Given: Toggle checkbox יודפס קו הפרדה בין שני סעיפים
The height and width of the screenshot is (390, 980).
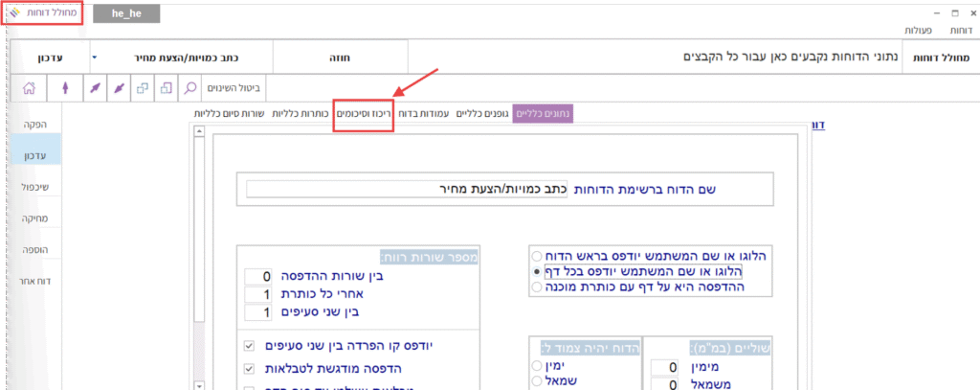Looking at the screenshot, I should click(x=250, y=346).
